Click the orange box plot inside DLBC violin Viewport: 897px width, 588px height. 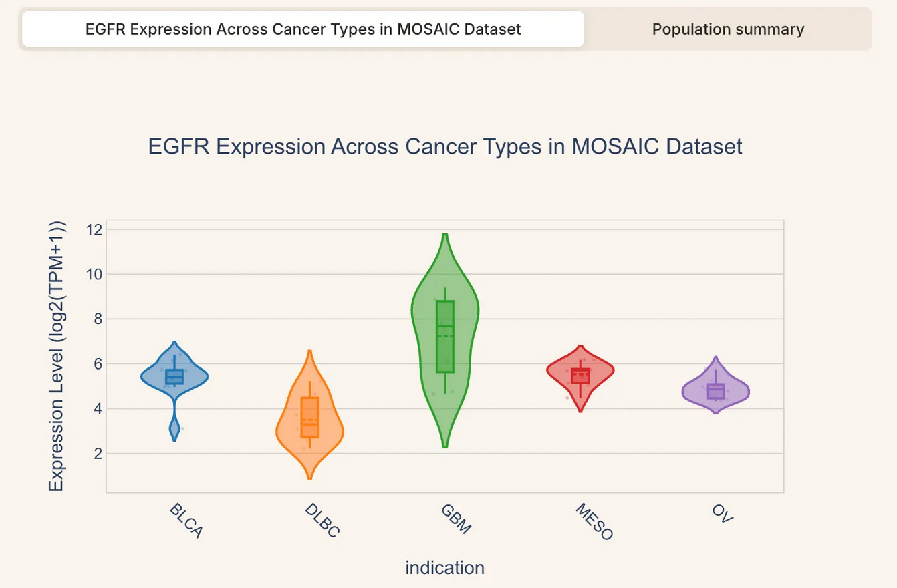309,417
